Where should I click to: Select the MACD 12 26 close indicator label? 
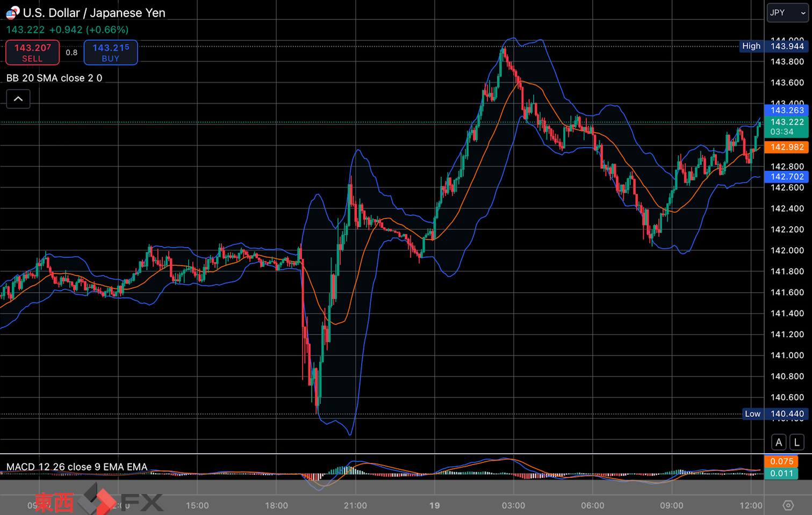[77, 467]
